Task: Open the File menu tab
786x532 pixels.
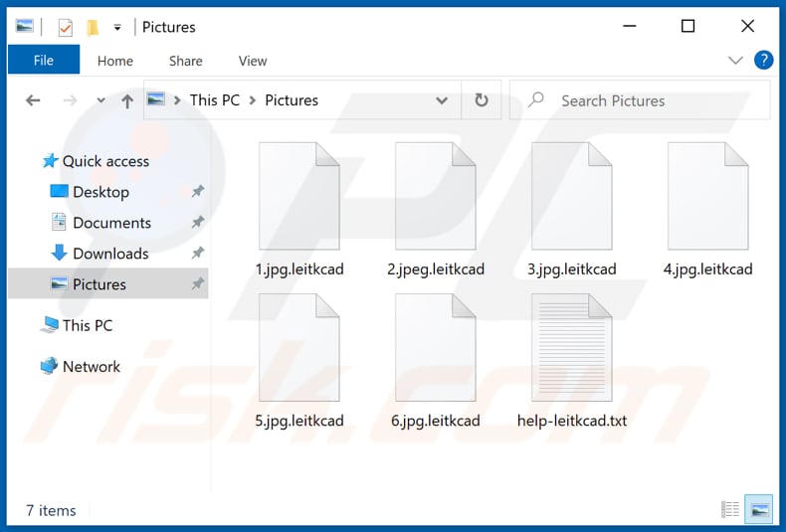Action: (44, 61)
